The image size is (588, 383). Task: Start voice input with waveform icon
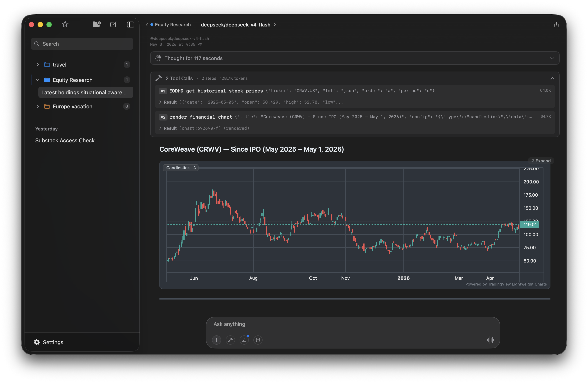click(491, 340)
